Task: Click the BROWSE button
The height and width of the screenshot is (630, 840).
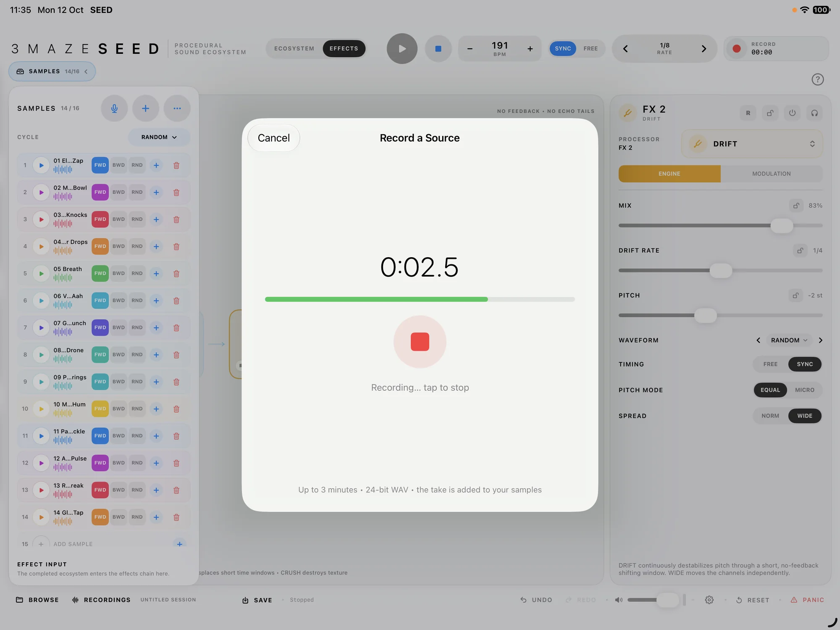Action: point(37,600)
